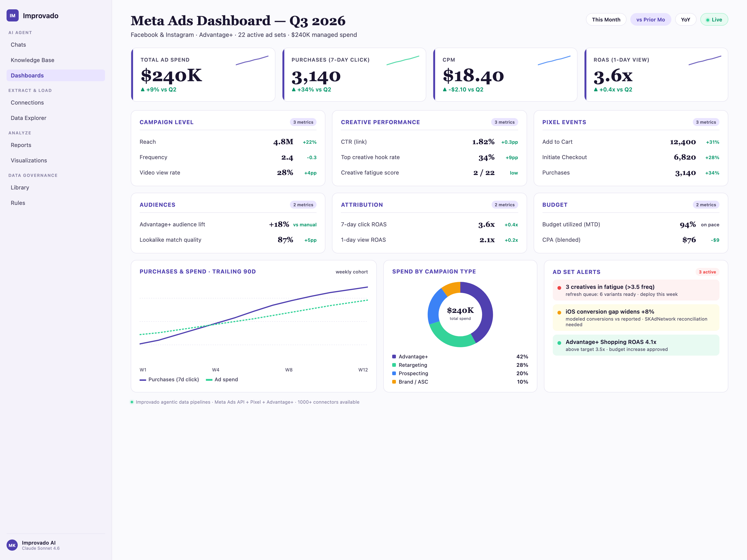Click the Prospecting blue legend swatch
Screen dimensions: 747x560
coord(394,373)
